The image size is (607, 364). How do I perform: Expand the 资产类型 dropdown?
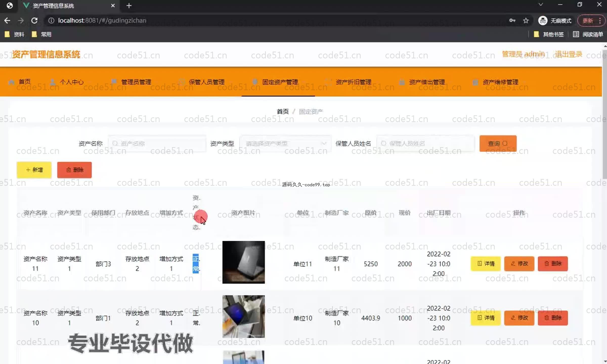click(285, 144)
